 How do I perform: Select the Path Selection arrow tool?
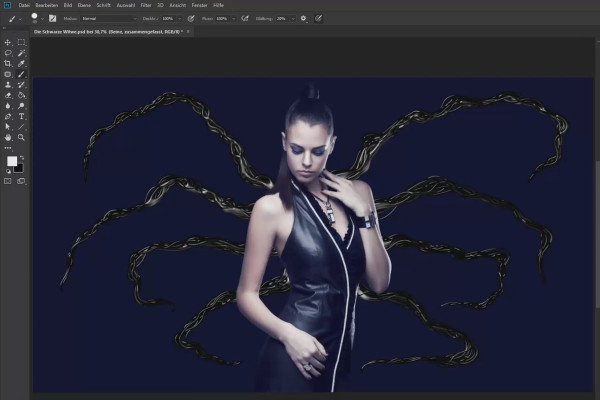pos(8,127)
